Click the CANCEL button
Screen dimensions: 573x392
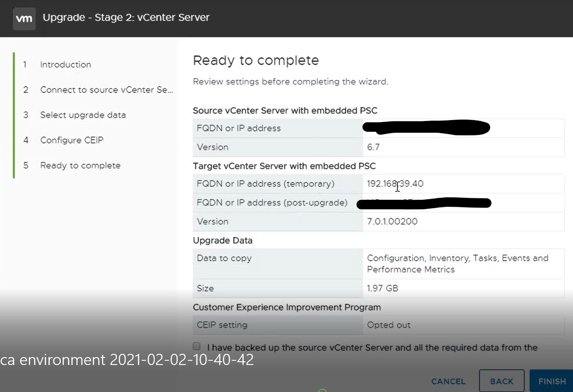pos(448,381)
